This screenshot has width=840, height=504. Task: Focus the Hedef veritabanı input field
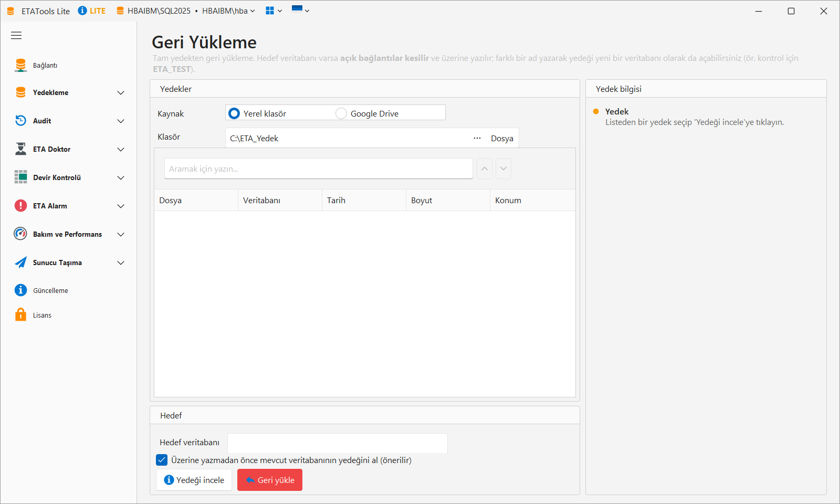338,443
